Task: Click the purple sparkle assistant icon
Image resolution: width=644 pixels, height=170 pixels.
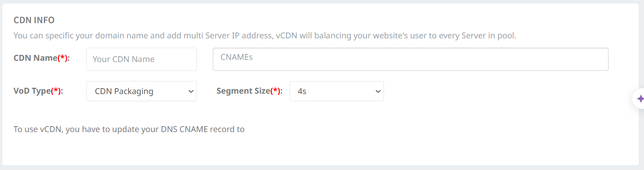Action: 640,99
